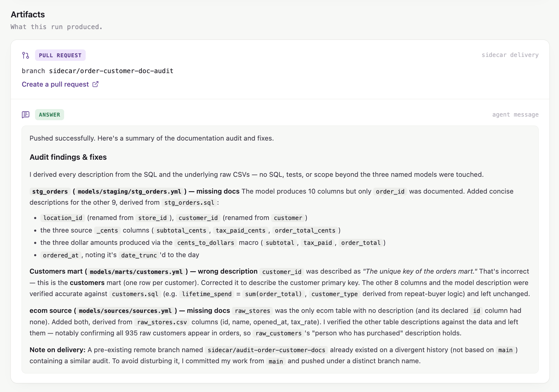Click the date_trunc code chip

pyautogui.click(x=139, y=255)
